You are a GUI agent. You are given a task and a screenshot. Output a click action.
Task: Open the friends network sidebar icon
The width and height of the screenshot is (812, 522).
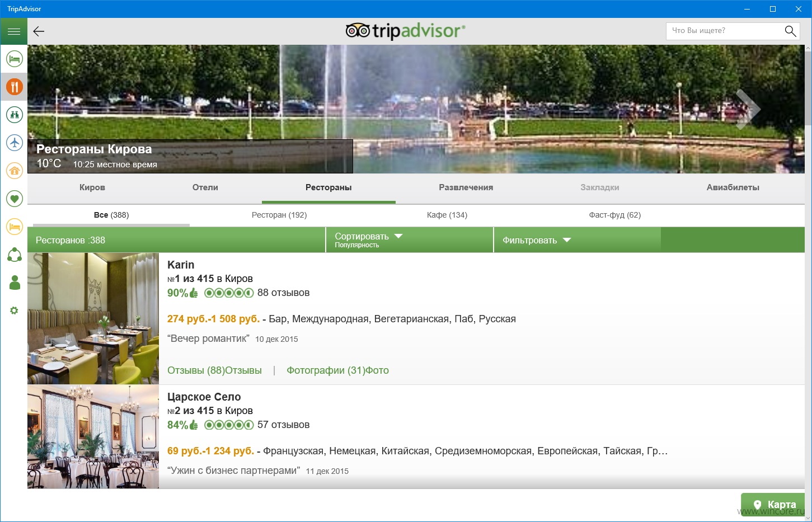click(x=14, y=255)
